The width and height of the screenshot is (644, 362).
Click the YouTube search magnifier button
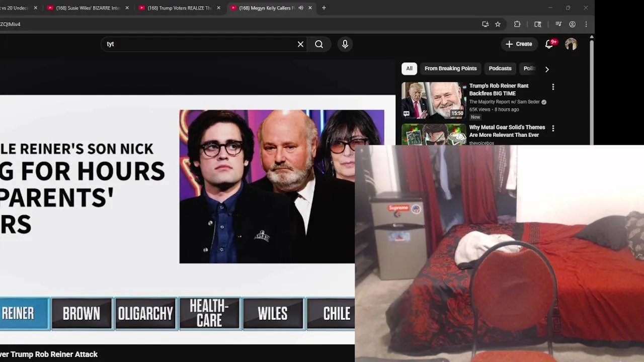319,44
